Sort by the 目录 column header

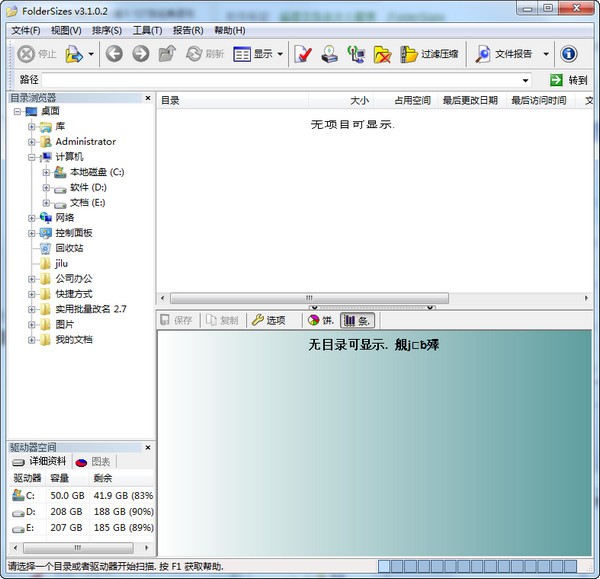[232, 101]
